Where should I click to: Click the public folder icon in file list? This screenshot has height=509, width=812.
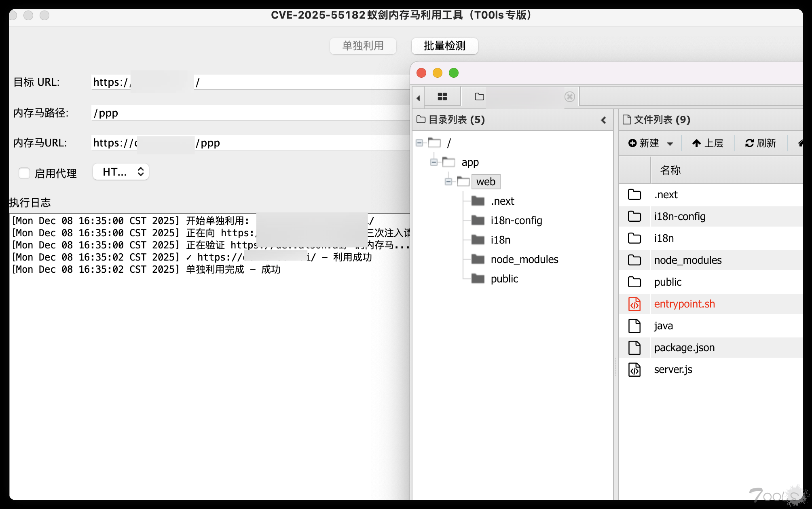click(x=635, y=282)
